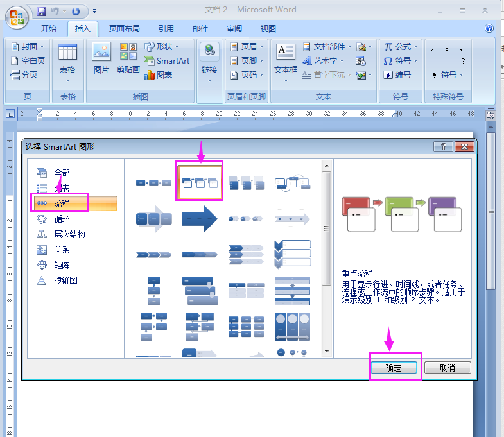
Task: Select the highlighted accent process layout thumbnail
Action: (x=200, y=182)
